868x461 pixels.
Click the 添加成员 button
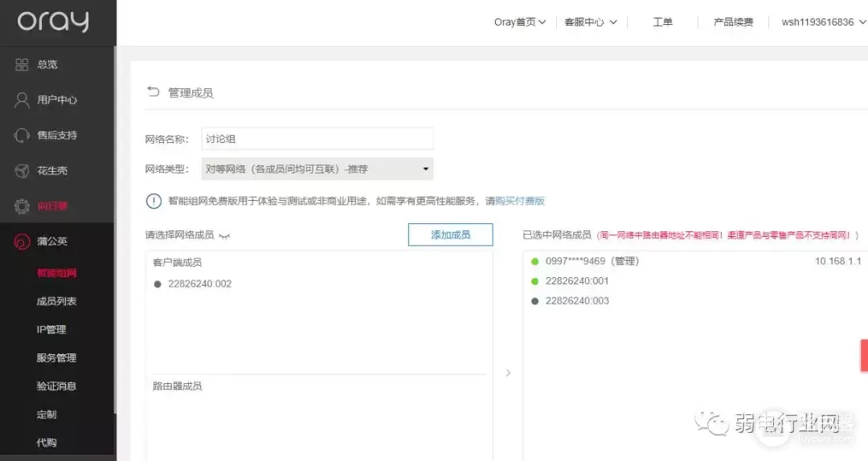click(x=450, y=235)
